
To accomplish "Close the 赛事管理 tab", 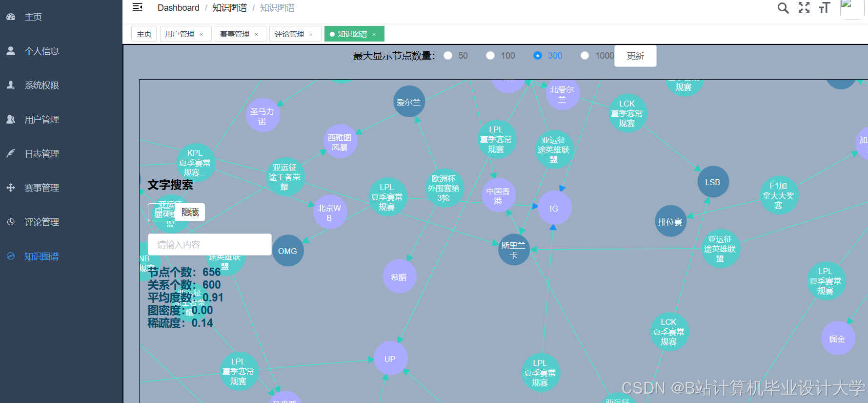I will click(x=256, y=34).
